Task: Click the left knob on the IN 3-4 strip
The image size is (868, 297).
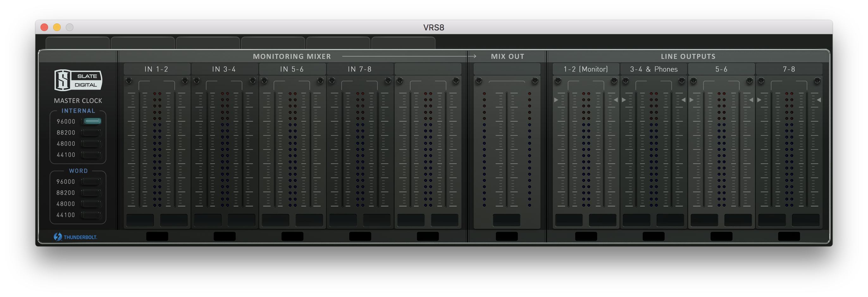Action: pos(197,81)
